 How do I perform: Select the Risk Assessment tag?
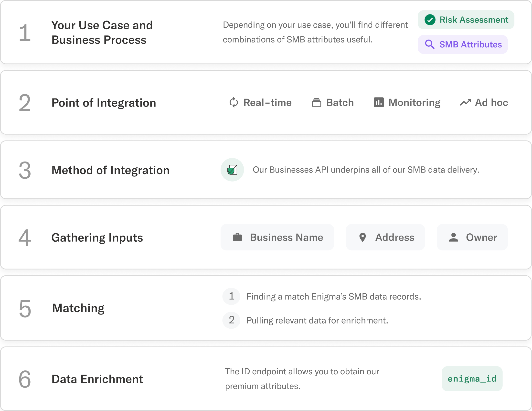pyautogui.click(x=466, y=20)
